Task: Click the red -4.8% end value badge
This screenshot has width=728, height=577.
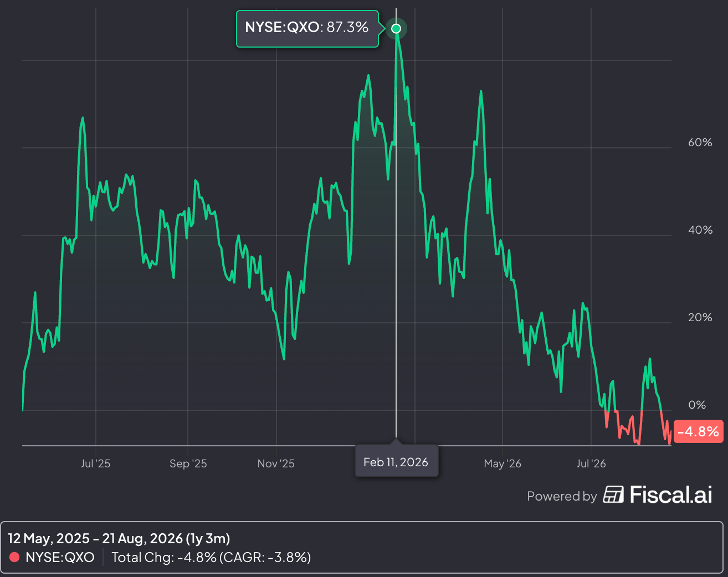Action: [x=698, y=431]
